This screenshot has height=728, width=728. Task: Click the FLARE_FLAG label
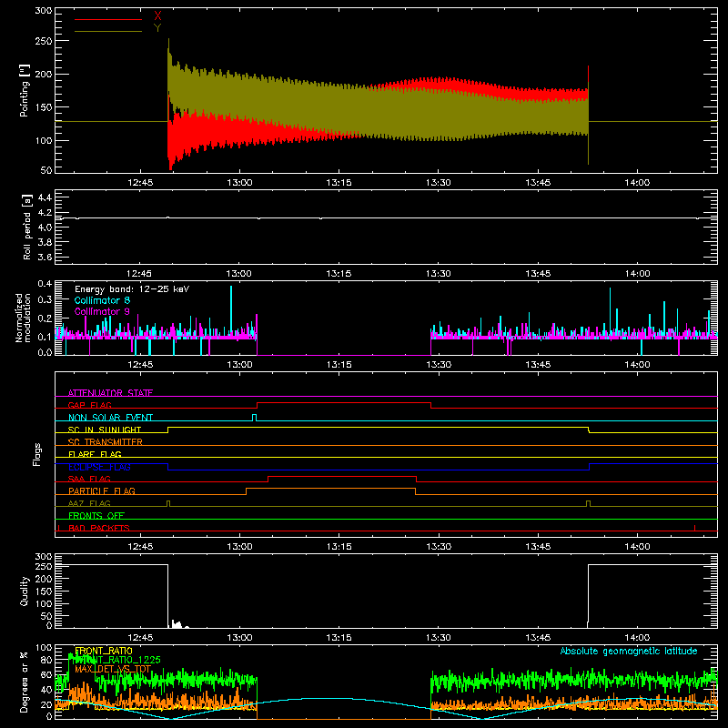[95, 454]
